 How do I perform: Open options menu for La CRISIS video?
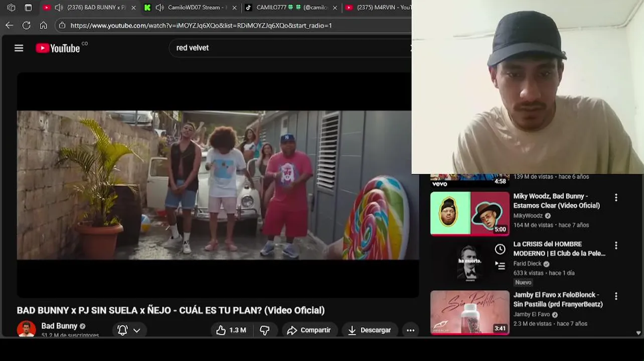click(616, 246)
